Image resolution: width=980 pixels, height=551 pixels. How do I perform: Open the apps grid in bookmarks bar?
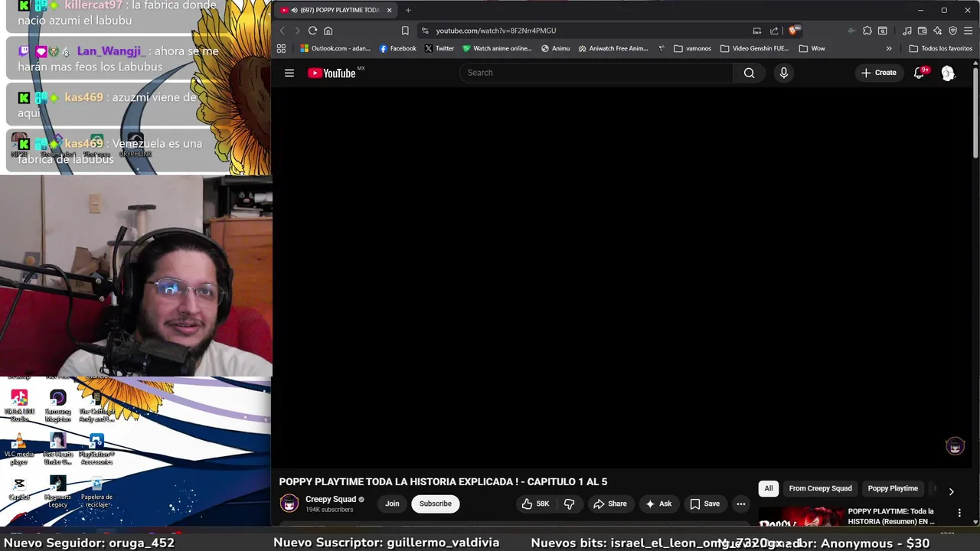pos(281,48)
